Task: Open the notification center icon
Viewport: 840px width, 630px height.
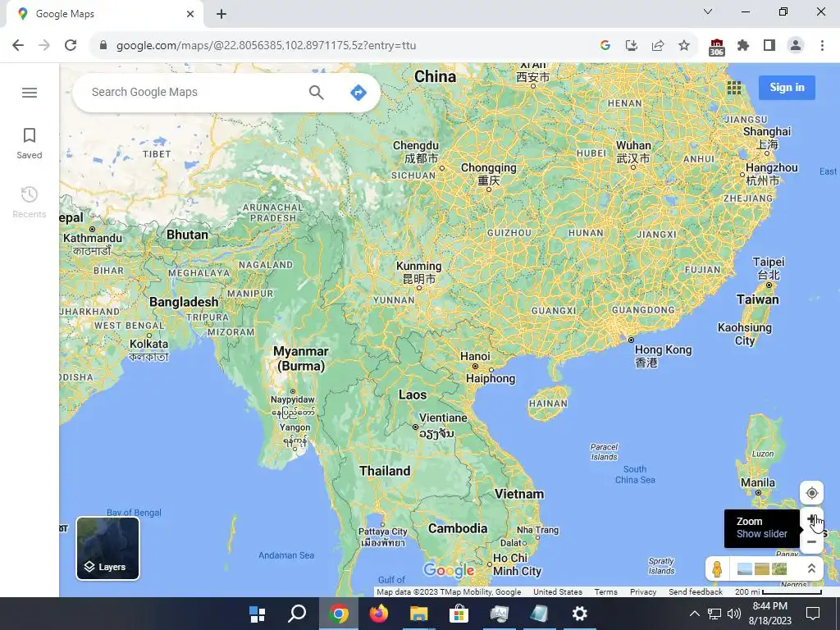Action: (813, 614)
